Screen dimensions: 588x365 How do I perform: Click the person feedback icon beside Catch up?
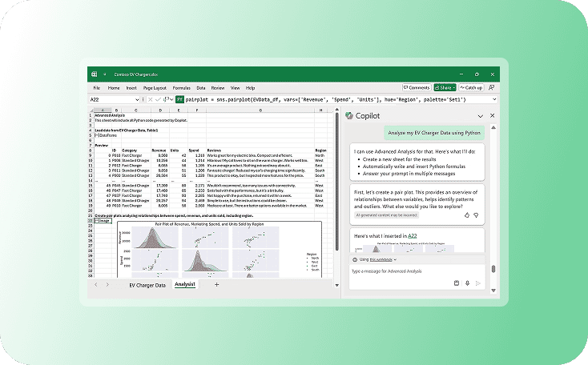click(x=491, y=87)
